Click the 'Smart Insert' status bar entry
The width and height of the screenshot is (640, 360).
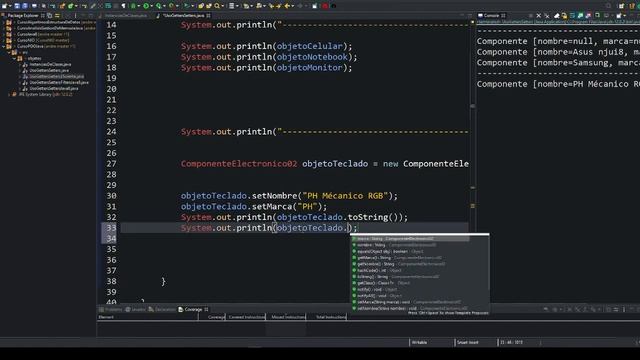pyautogui.click(x=468, y=342)
